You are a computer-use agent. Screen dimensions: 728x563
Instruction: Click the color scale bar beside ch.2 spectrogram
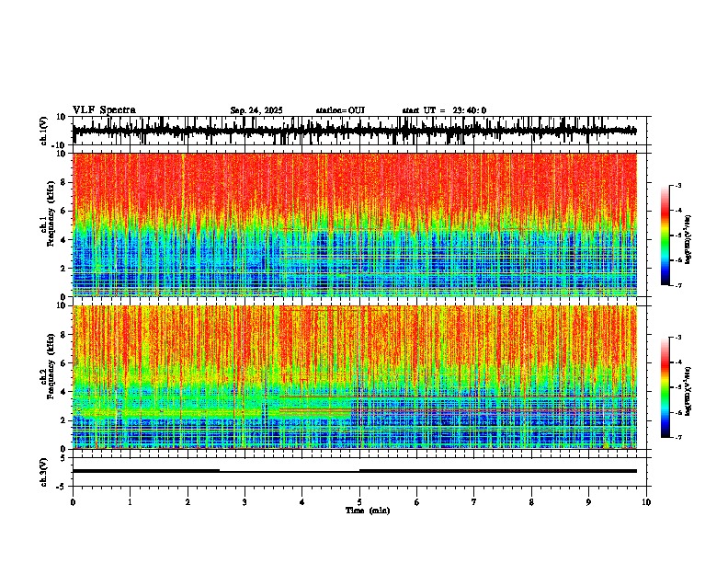[665, 387]
